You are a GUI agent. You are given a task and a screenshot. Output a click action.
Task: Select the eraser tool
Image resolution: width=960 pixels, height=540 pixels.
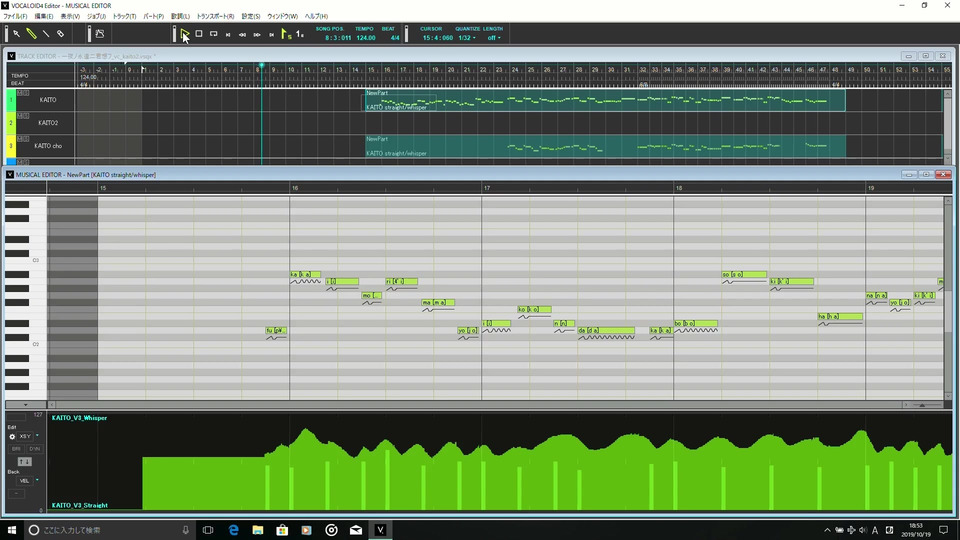tap(61, 34)
